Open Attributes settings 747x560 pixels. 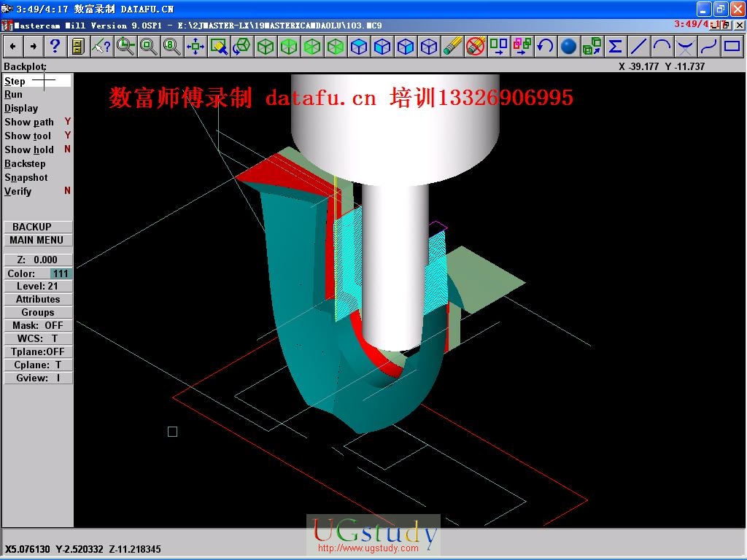[38, 299]
